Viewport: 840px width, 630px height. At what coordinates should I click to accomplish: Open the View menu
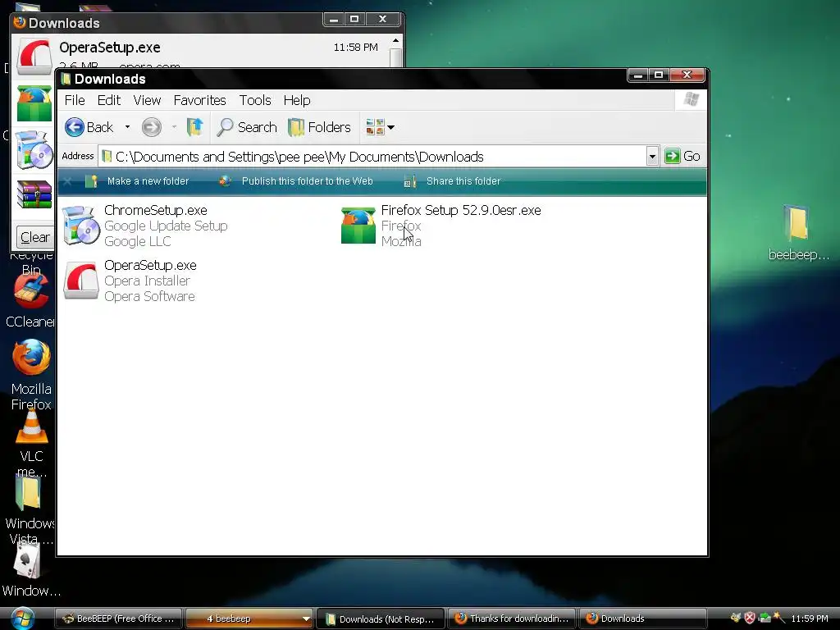coord(147,100)
